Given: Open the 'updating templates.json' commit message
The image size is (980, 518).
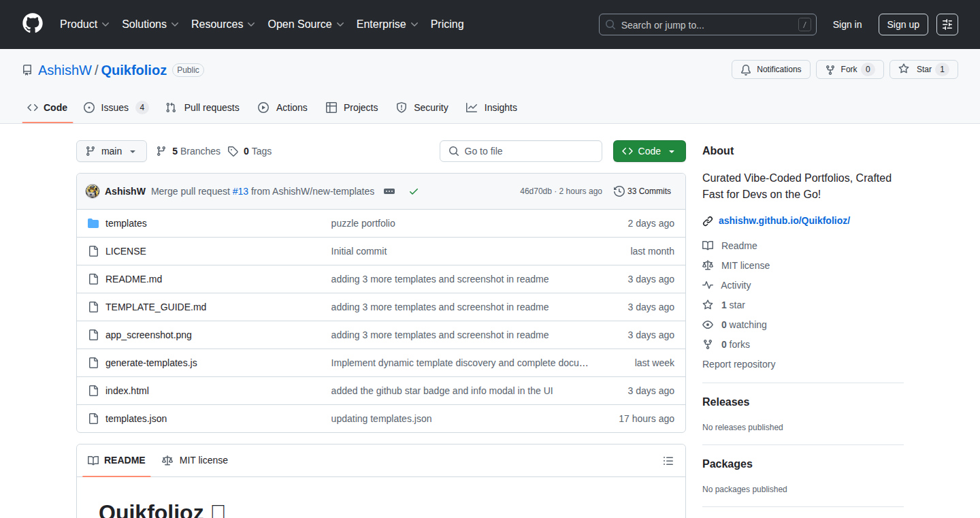Looking at the screenshot, I should (x=381, y=419).
